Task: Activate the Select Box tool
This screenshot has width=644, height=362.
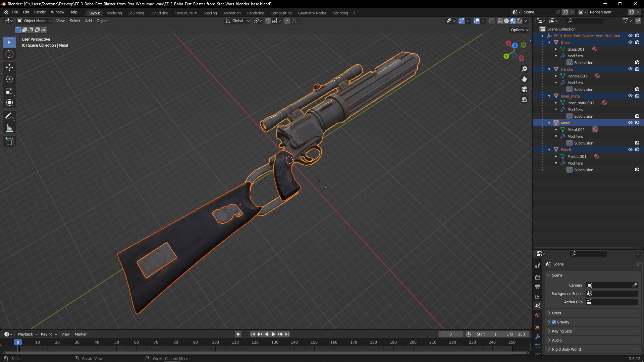Action: (x=9, y=42)
